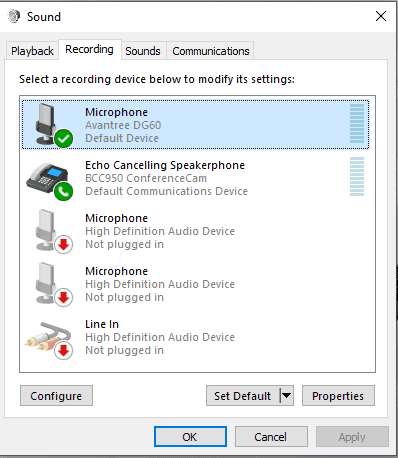Click the Default Device status text
Screen dimensions: 398x458
click(122, 138)
